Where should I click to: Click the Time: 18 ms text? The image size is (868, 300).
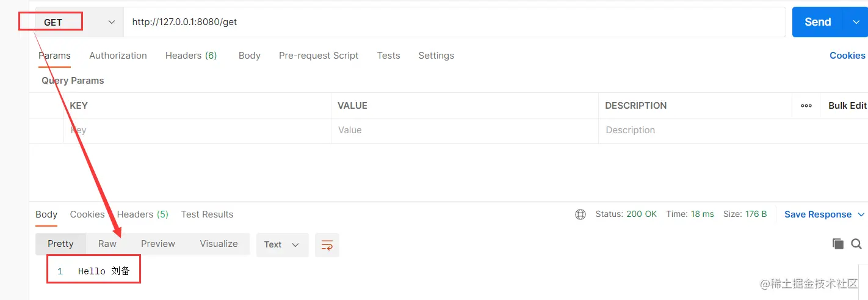tap(690, 214)
